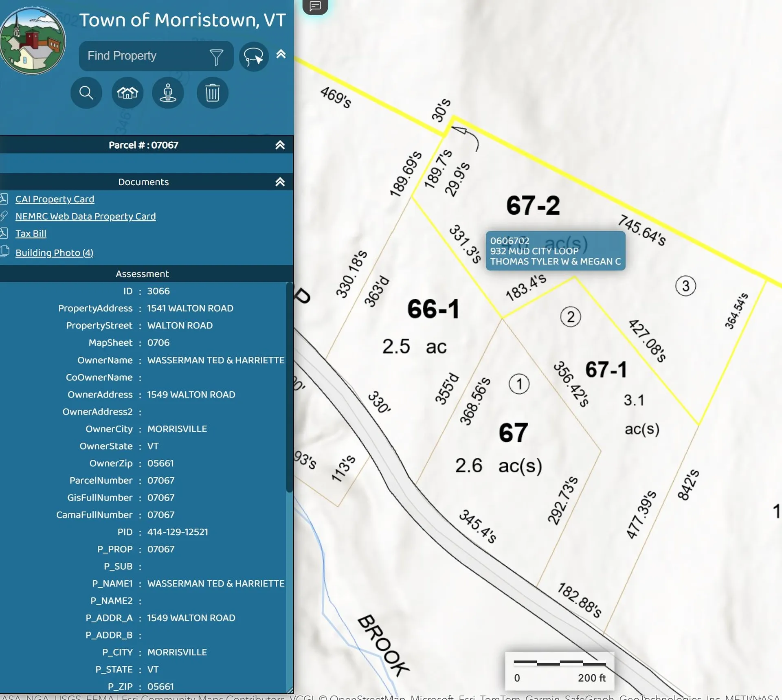
Task: Open the CAI Property Card link
Action: point(55,199)
